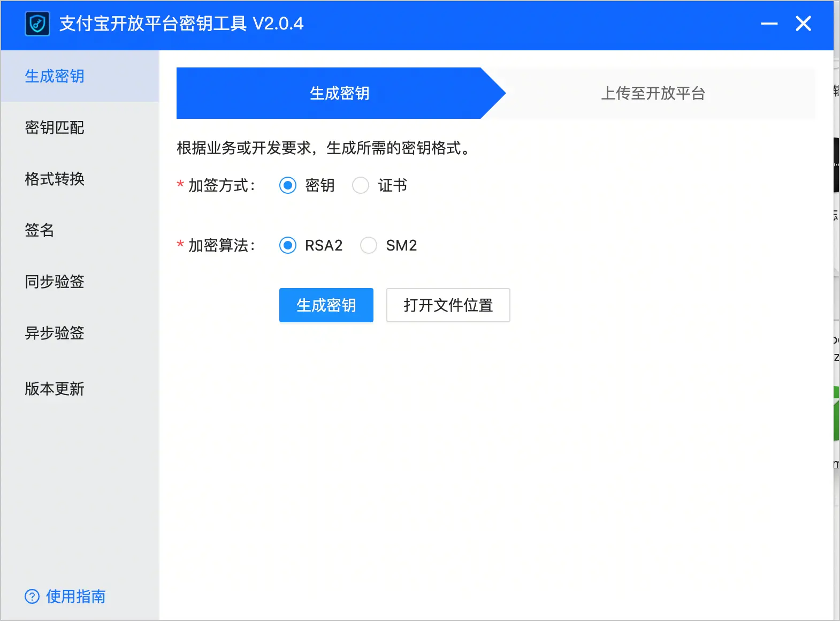
Task: Open the 使用指南 link
Action: point(76,596)
